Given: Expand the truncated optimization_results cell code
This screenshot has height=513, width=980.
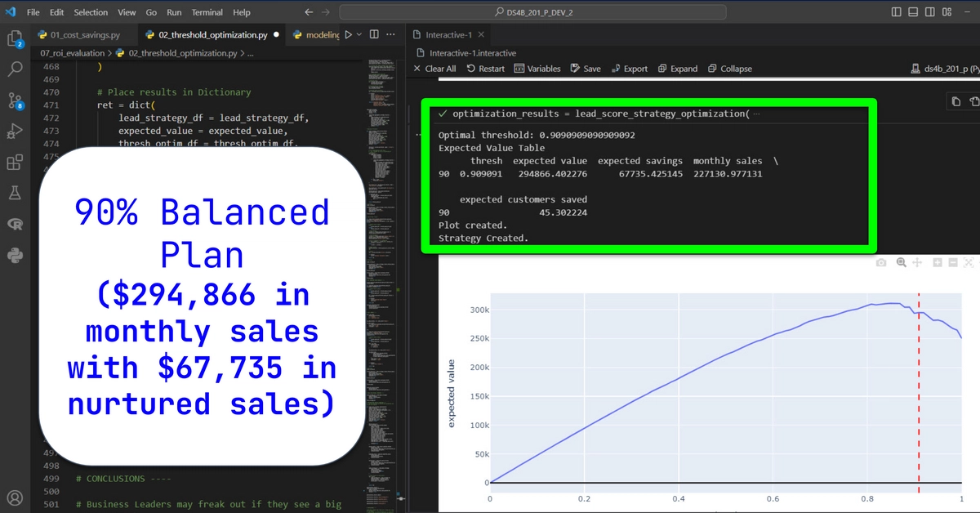Looking at the screenshot, I should tap(755, 114).
